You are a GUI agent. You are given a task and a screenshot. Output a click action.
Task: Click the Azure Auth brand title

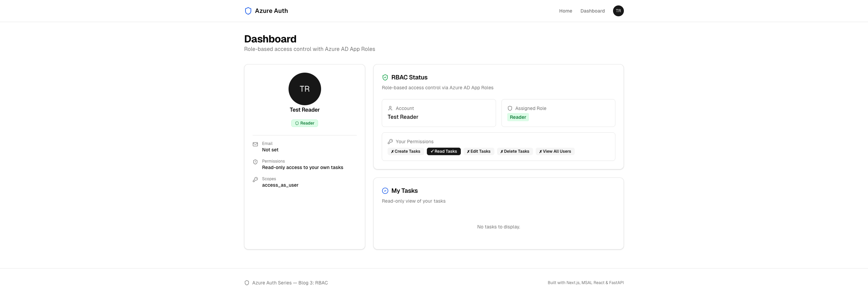coord(271,11)
